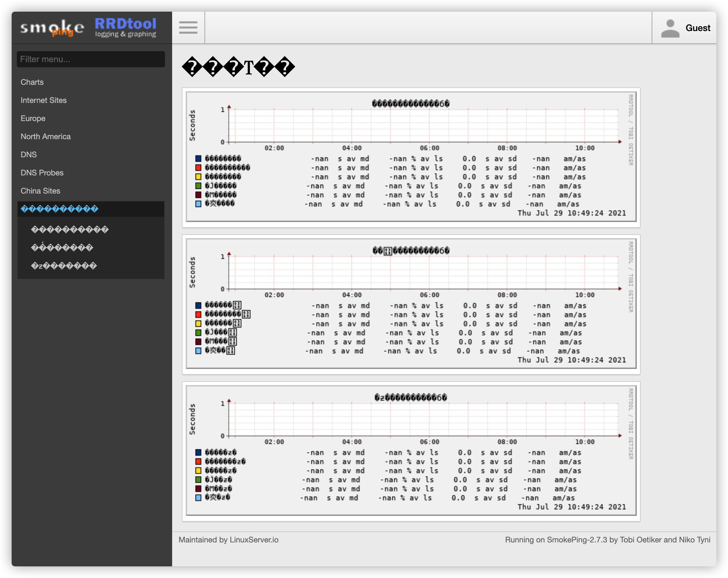Open the Internet Sites menu item
The height and width of the screenshot is (578, 728).
click(44, 100)
